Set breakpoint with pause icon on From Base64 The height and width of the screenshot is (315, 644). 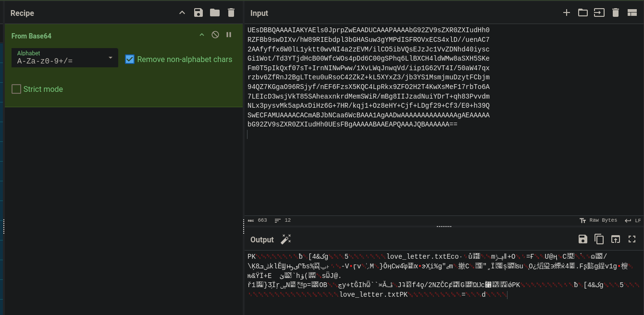point(229,35)
